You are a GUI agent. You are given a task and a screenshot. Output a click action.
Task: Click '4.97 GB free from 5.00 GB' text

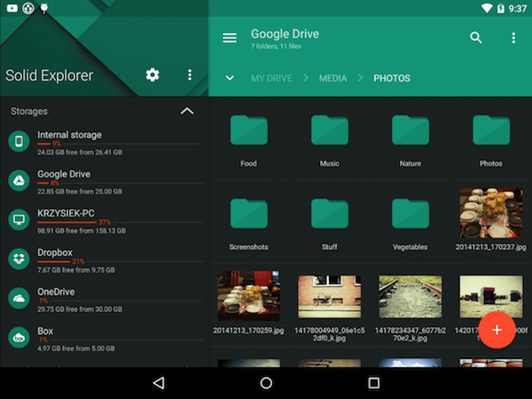[x=76, y=348]
